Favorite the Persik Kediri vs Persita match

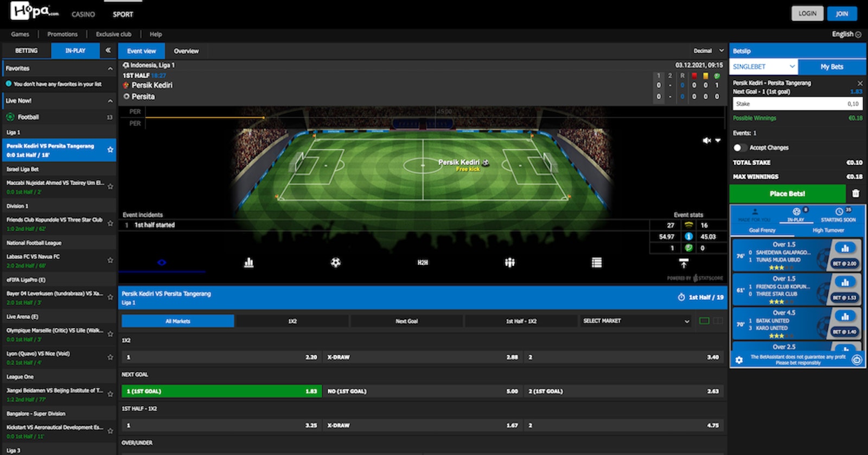110,150
